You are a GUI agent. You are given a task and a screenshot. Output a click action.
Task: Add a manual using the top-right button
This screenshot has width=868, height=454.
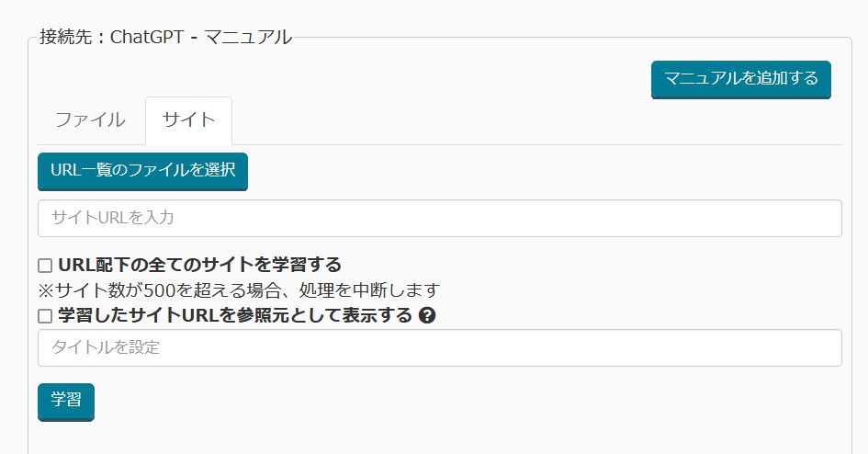(740, 79)
